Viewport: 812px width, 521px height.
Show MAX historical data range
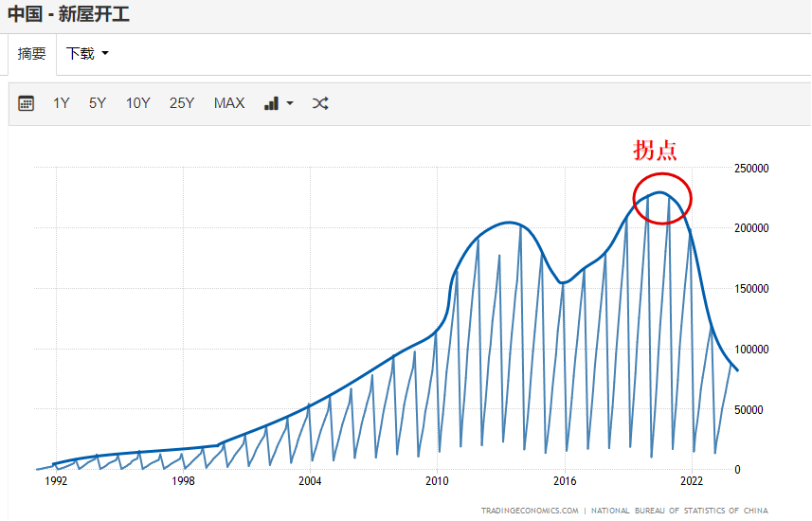point(229,103)
